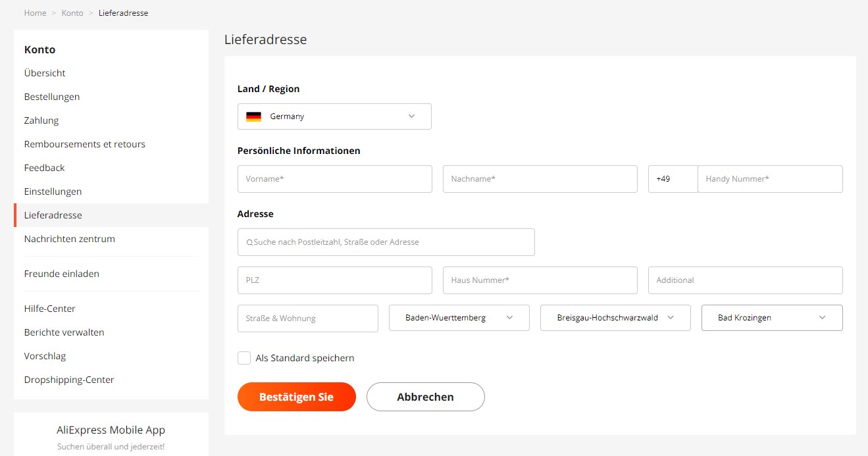
Task: Click the German flag icon in country selector
Action: [x=255, y=116]
